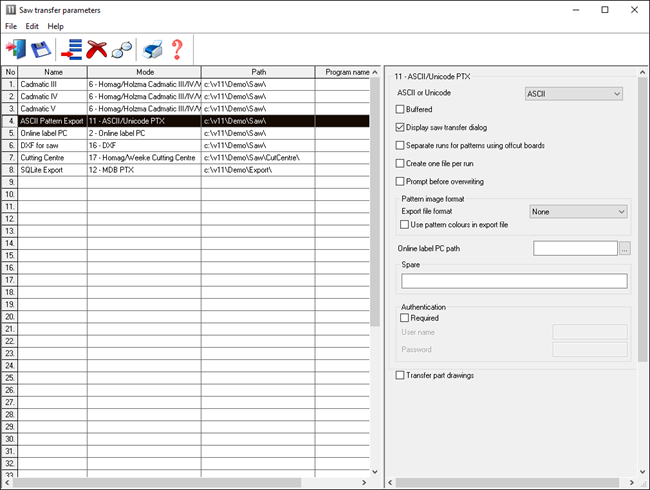Delete entry using the red X icon
The height and width of the screenshot is (490, 650).
(97, 48)
